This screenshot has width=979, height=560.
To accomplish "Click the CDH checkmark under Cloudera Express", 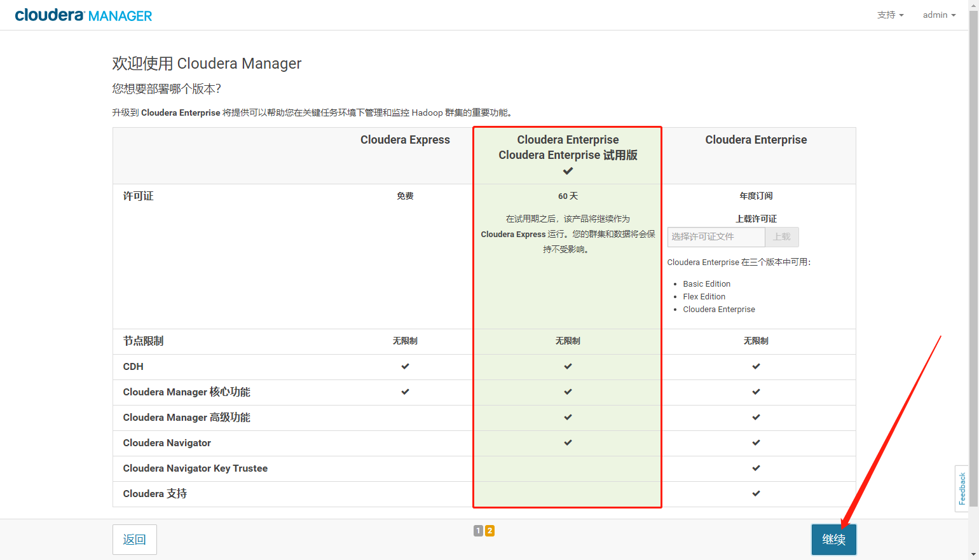I will click(405, 366).
